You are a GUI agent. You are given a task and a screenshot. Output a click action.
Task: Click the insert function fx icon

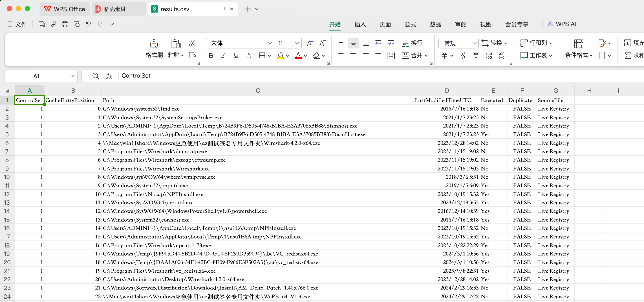(x=109, y=76)
